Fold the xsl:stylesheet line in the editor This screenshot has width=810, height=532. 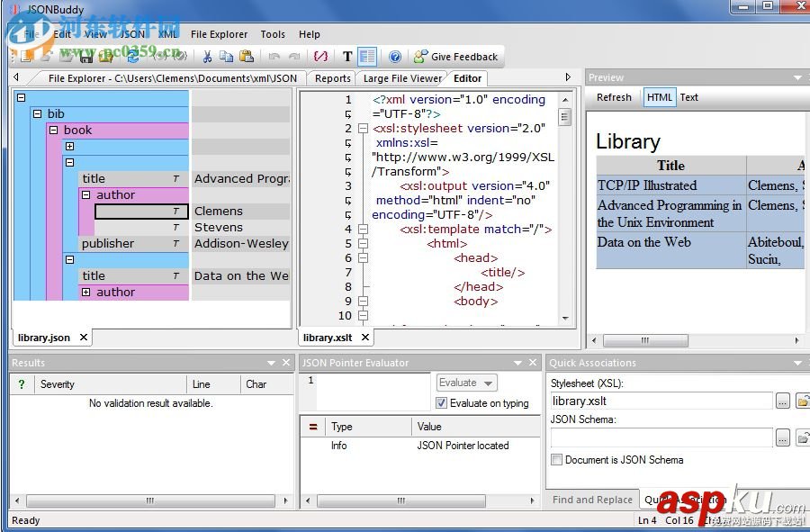364,128
